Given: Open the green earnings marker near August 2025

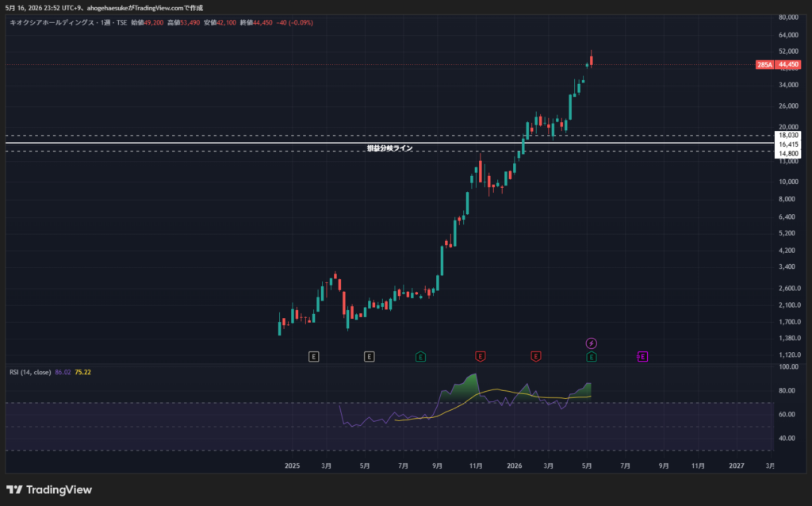Looking at the screenshot, I should coord(420,356).
